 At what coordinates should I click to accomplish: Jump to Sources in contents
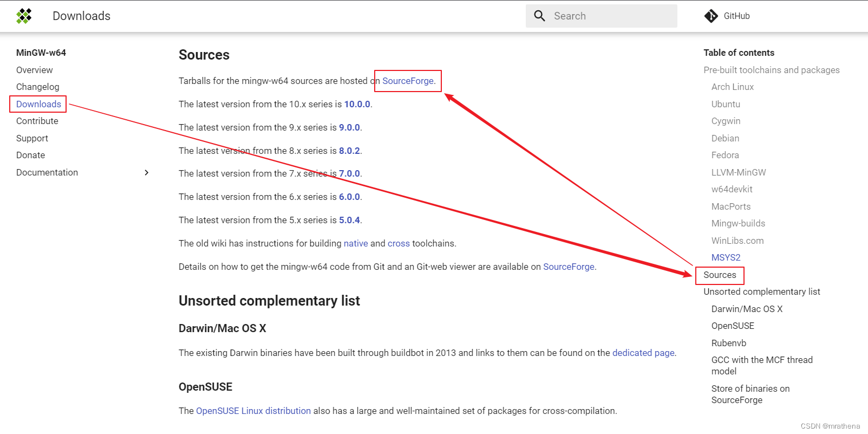click(720, 275)
